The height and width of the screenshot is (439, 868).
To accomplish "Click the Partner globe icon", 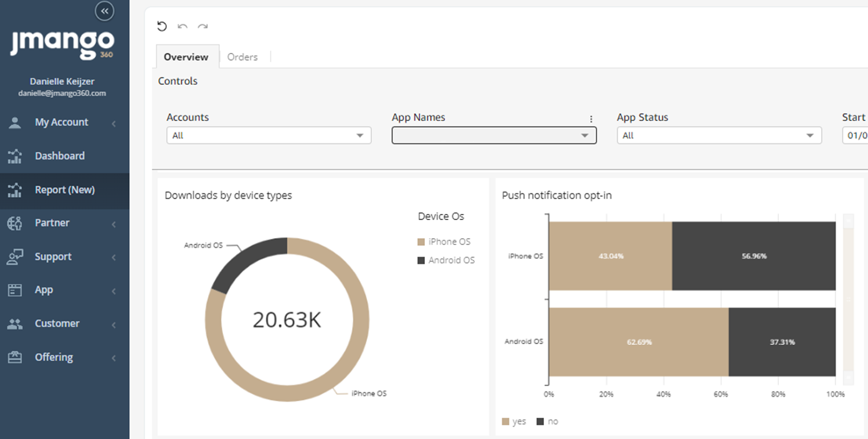I will point(14,223).
